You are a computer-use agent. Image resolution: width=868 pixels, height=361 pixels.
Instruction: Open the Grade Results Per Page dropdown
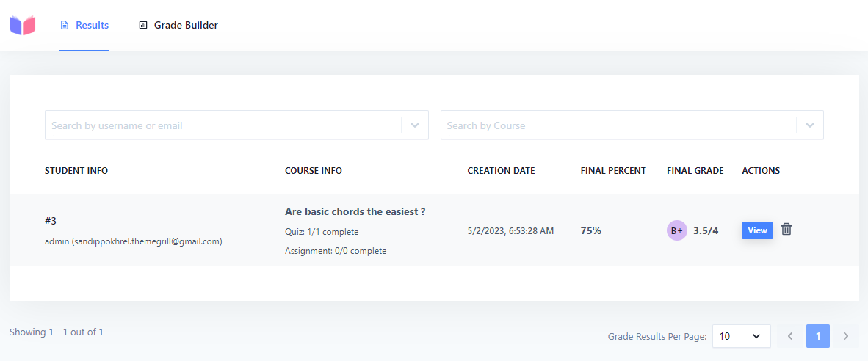tap(741, 336)
